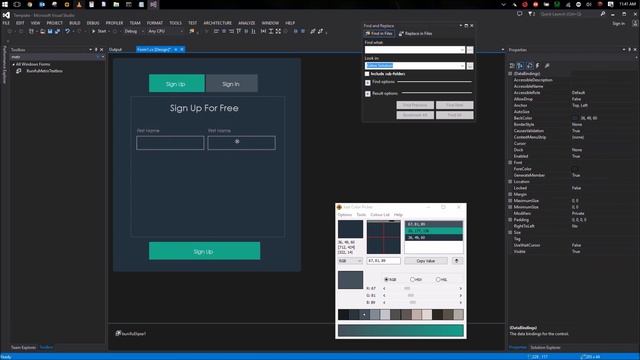Open the FILE menu
Viewport: 640px width, 360px height.
point(6,23)
